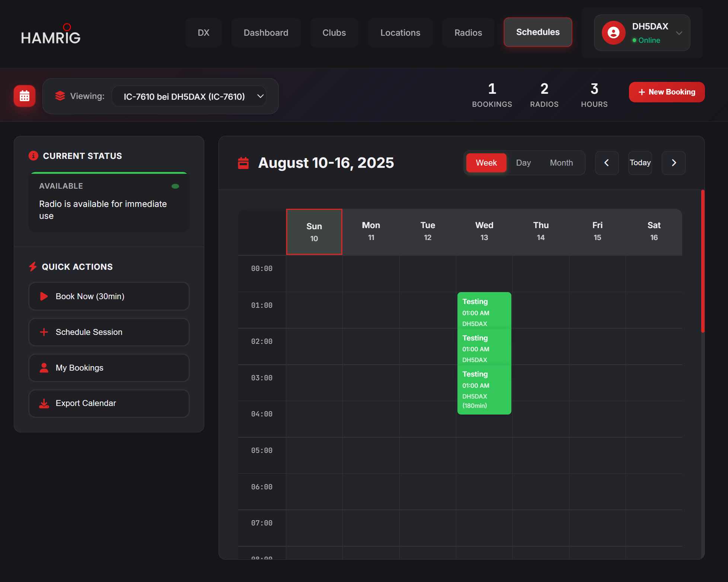Advance to next week with right arrow
728x582 pixels.
673,163
